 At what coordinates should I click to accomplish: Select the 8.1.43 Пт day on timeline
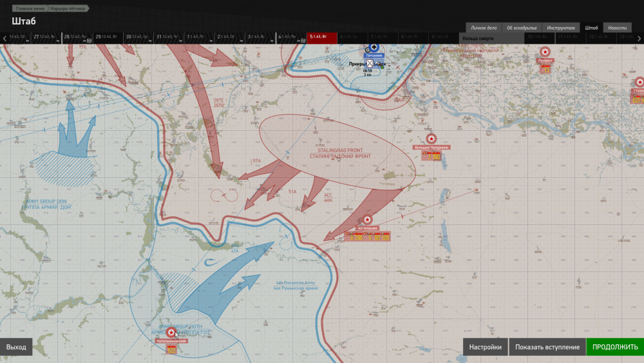point(413,38)
